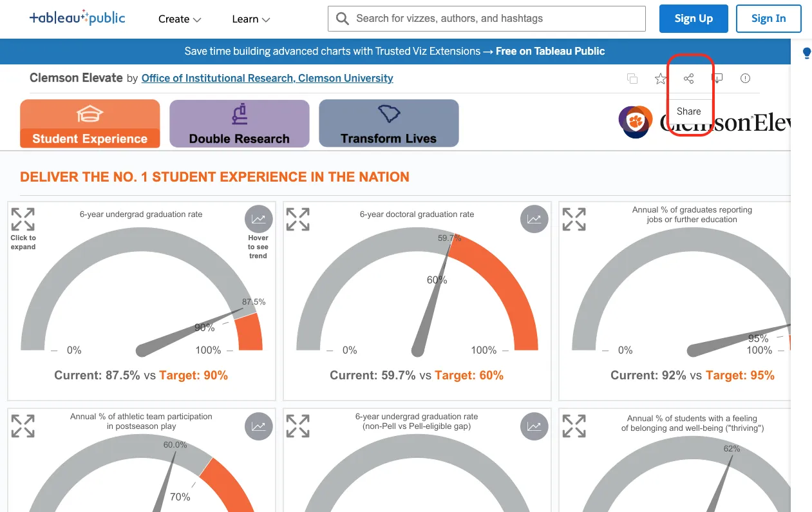
Task: Click the Tableau Public logo
Action: pos(77,18)
